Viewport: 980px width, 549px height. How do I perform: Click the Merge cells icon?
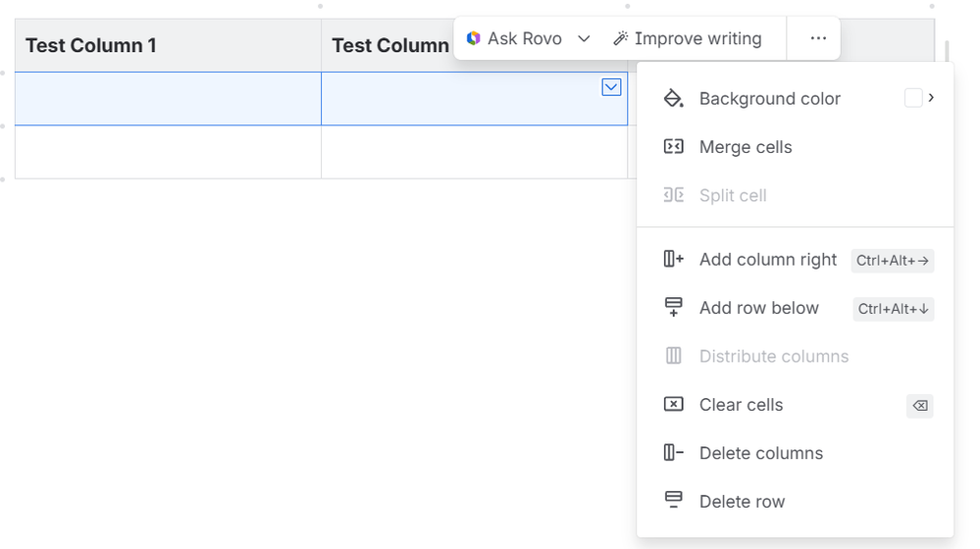[x=673, y=147]
